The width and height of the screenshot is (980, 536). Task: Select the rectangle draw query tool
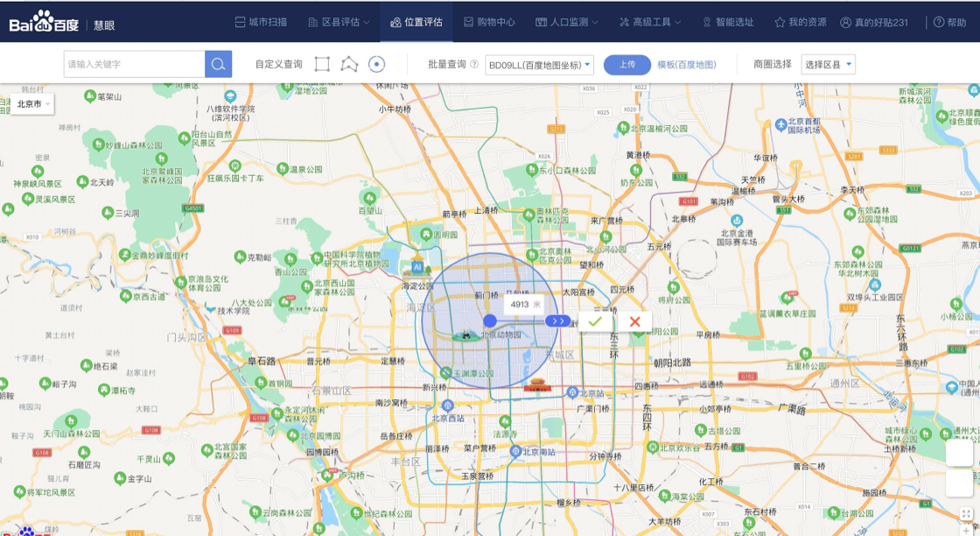(322, 64)
